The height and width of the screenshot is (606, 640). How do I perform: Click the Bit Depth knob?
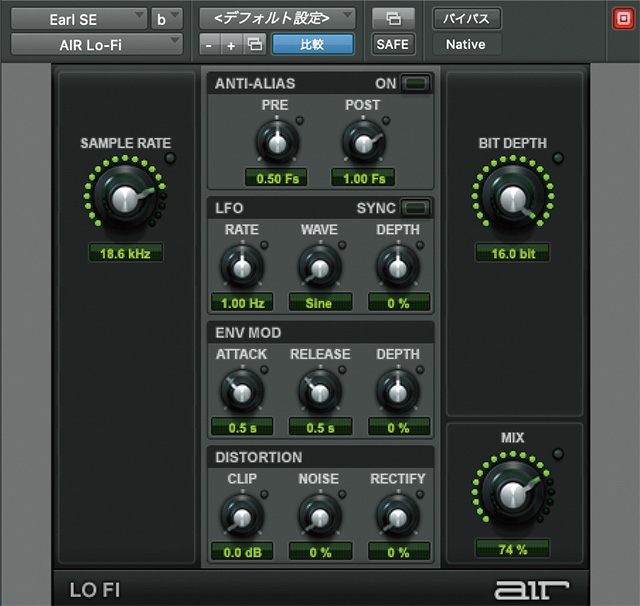[x=513, y=198]
